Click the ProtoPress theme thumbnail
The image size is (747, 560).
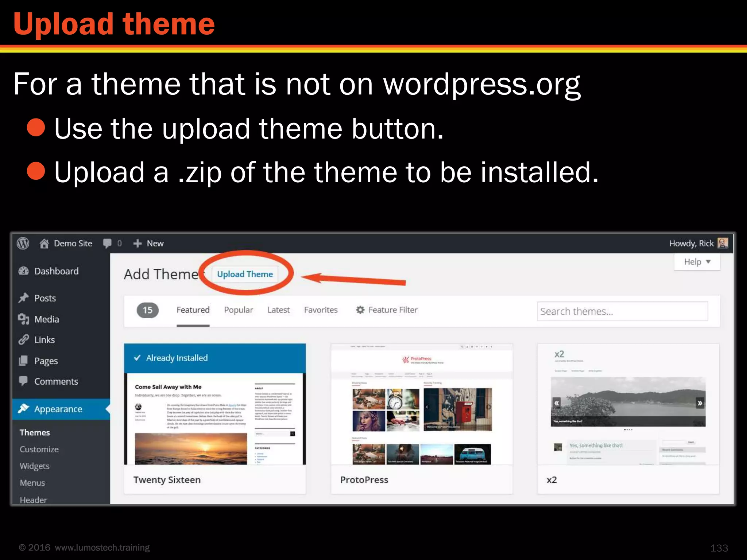click(422, 404)
